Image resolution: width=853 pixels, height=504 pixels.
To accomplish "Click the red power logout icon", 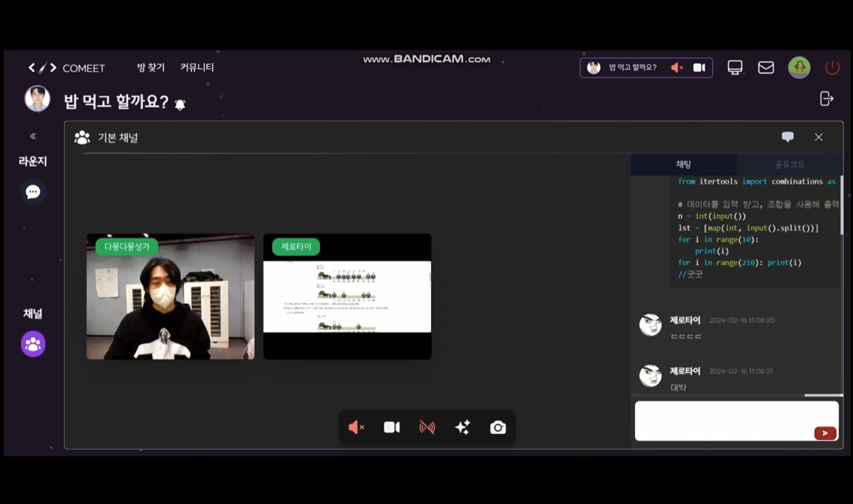I will click(x=832, y=68).
